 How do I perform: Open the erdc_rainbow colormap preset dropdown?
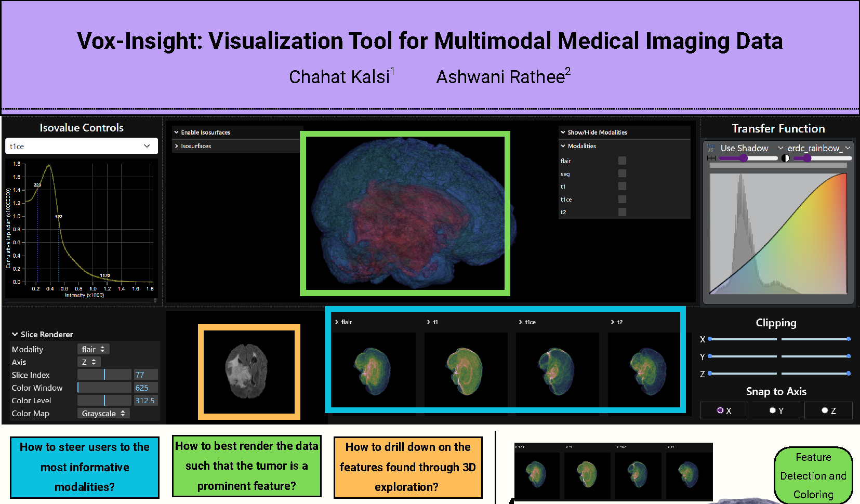[818, 148]
